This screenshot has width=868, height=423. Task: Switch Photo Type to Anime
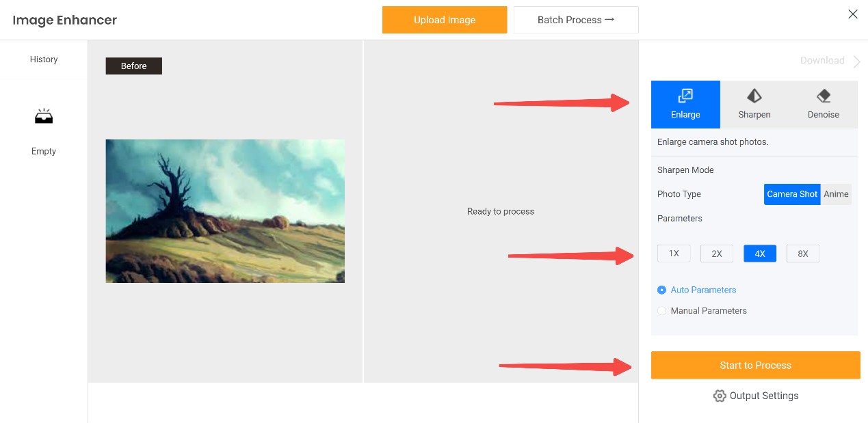pos(836,194)
